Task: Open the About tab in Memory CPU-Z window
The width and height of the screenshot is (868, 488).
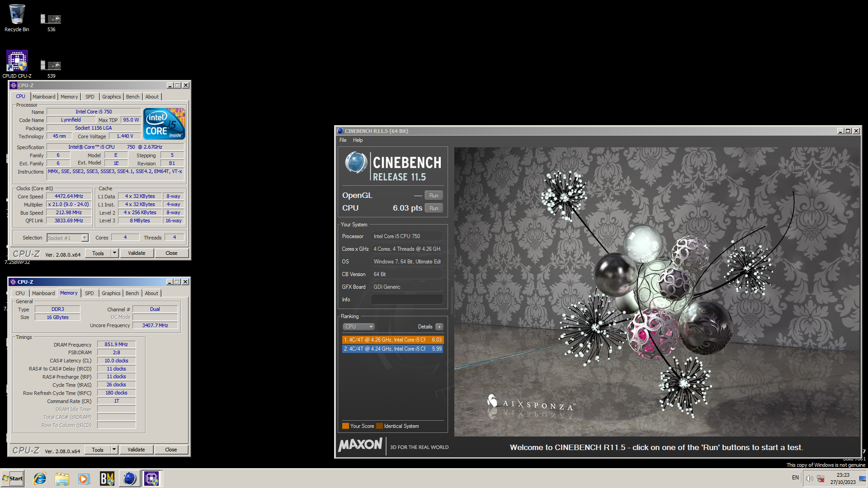Action: pyautogui.click(x=151, y=293)
